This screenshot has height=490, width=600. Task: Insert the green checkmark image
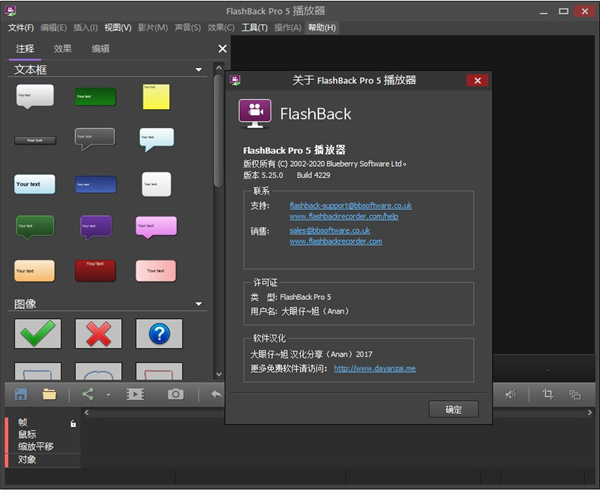coord(38,334)
